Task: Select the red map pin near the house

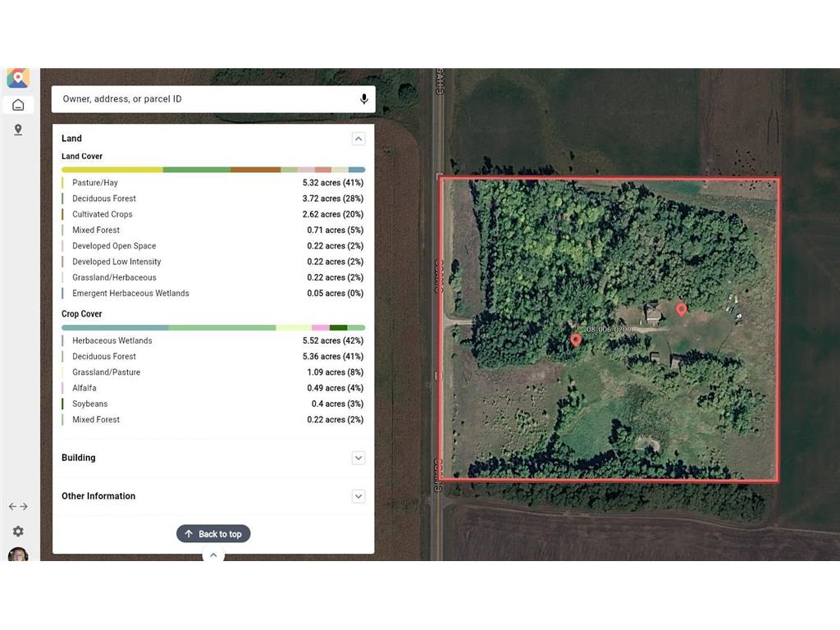Action: [x=681, y=309]
